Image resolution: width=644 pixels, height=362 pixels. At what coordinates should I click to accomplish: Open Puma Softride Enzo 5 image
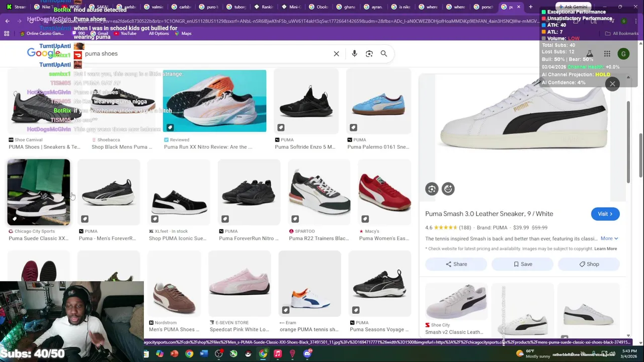click(x=306, y=101)
